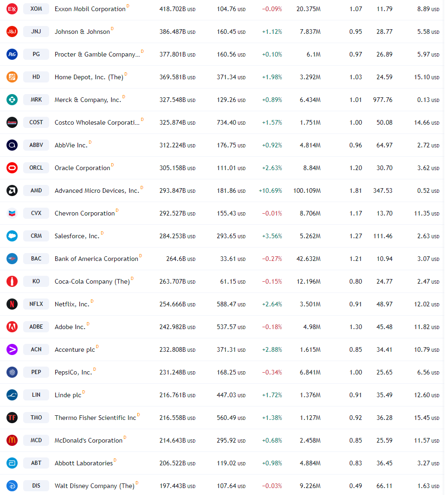
Task: Open the XOM ticker badge
Action: click(x=36, y=9)
